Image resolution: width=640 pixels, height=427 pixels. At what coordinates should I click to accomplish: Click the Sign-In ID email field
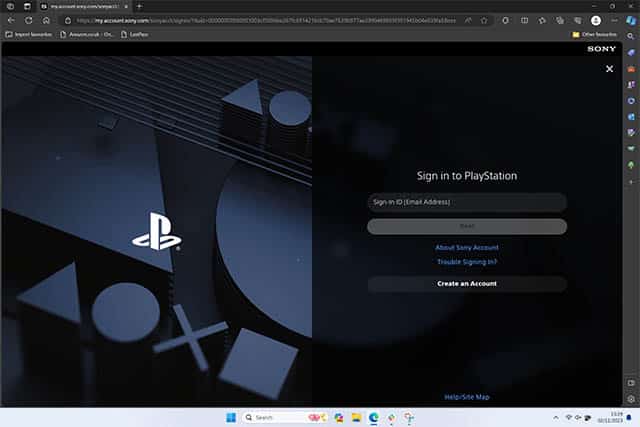tap(467, 202)
